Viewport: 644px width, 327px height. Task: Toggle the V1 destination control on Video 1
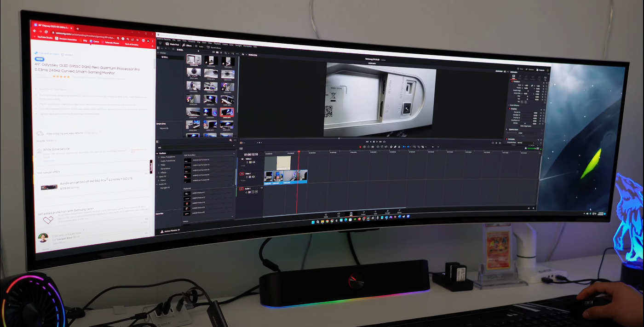(241, 174)
